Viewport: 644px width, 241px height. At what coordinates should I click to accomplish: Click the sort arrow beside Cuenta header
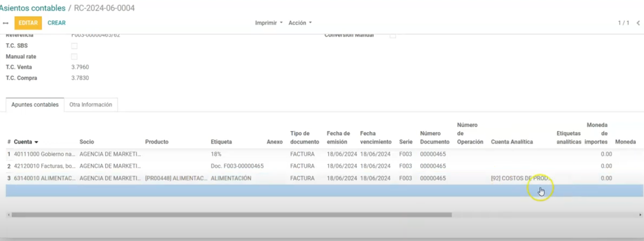pyautogui.click(x=36, y=142)
